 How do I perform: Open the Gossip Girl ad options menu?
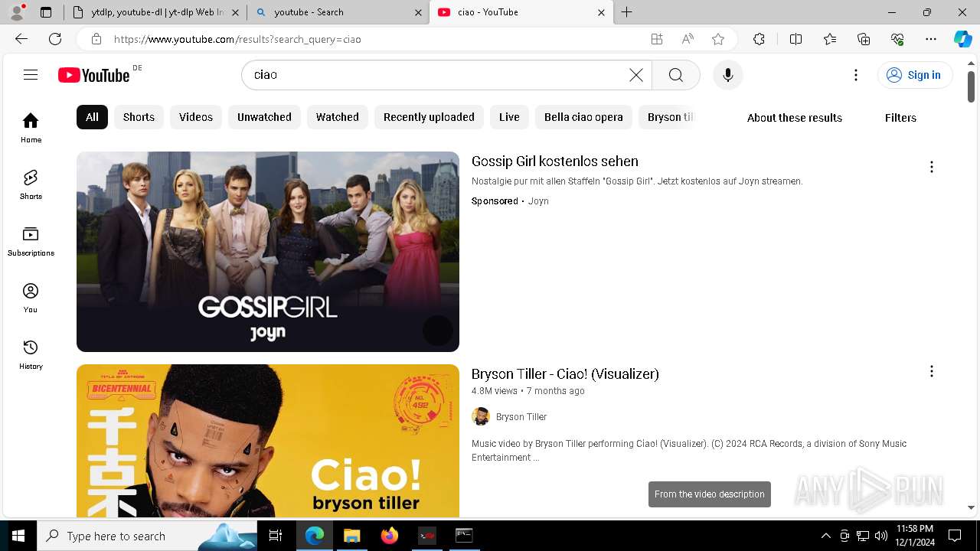click(931, 167)
